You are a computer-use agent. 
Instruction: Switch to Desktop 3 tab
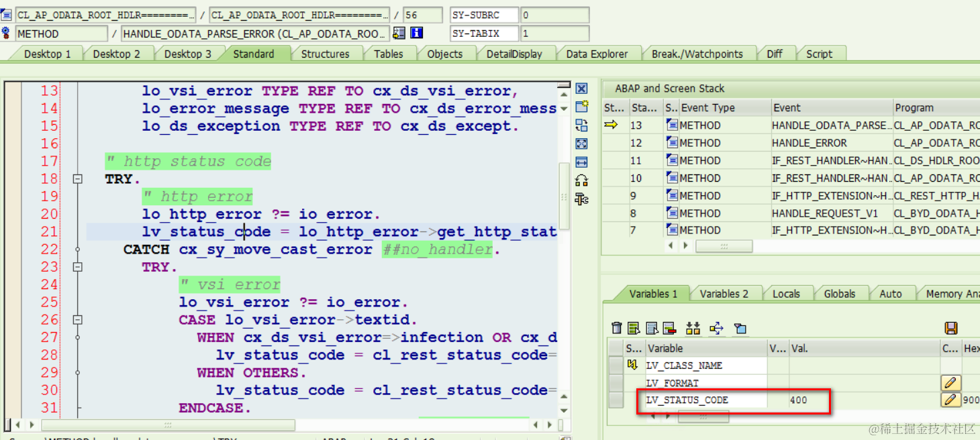coord(187,54)
